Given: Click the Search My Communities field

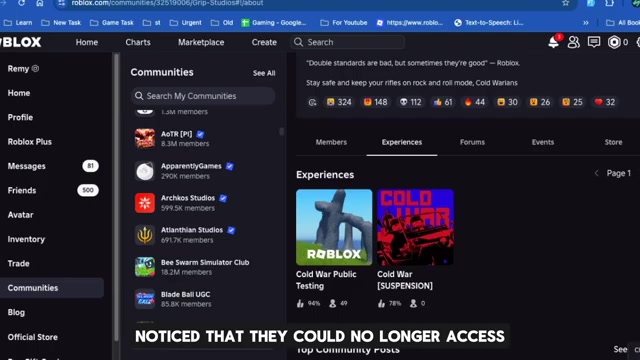Looking at the screenshot, I should [203, 96].
